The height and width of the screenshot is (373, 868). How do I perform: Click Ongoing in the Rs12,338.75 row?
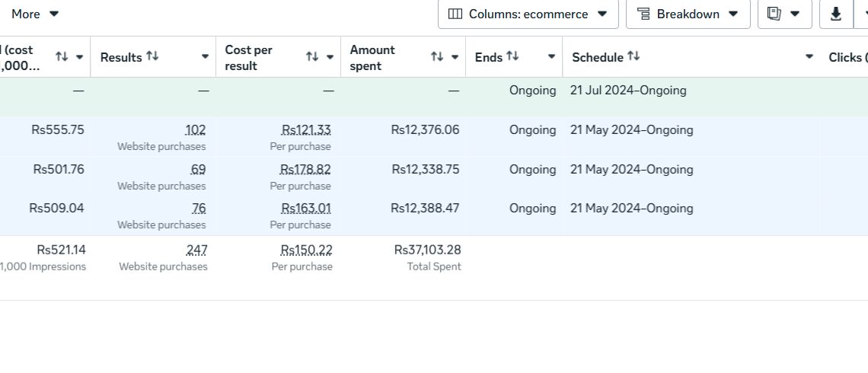click(532, 169)
